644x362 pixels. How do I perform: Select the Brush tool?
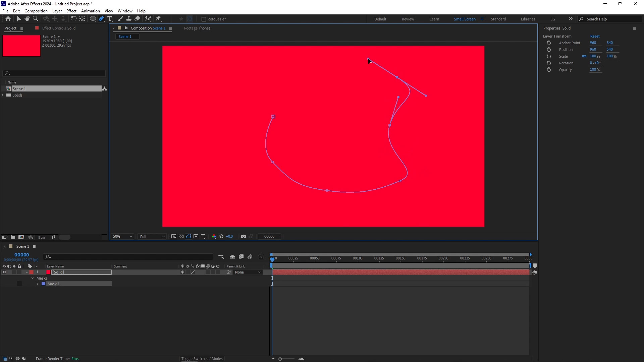tap(120, 19)
